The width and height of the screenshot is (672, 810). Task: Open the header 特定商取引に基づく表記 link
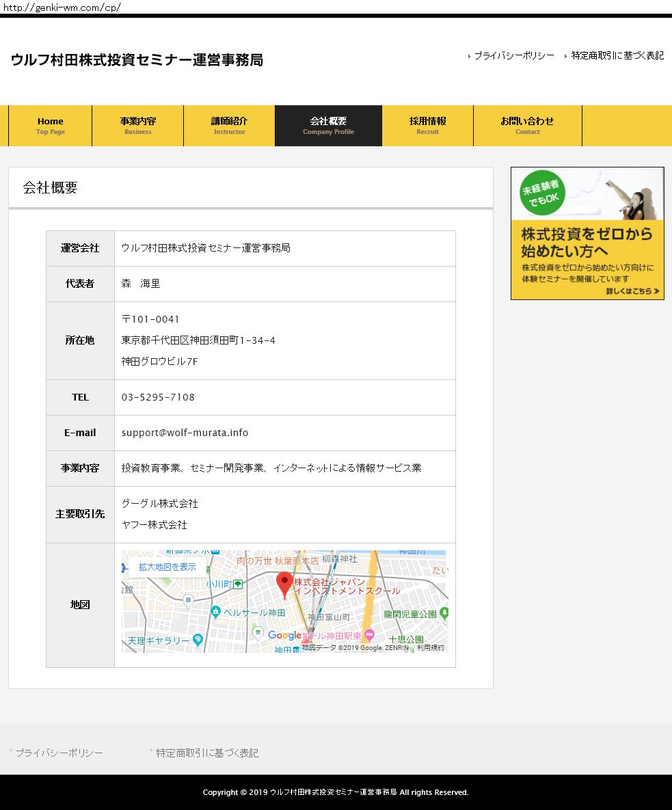pos(617,56)
